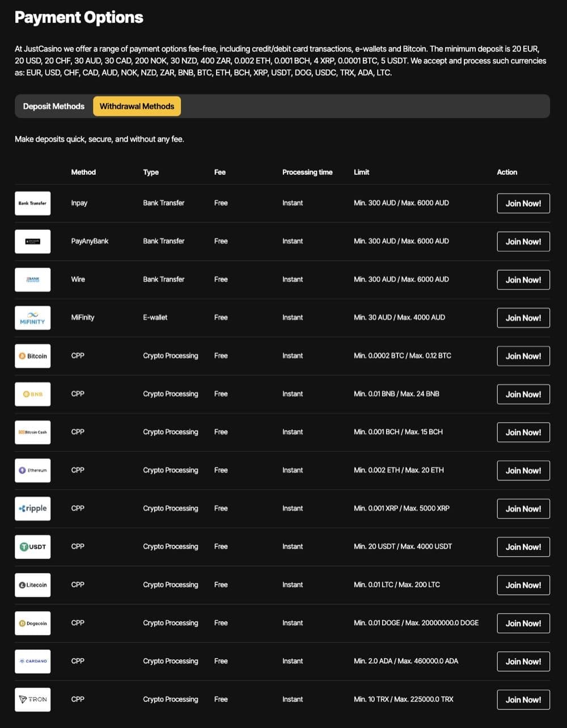This screenshot has height=728, width=567.
Task: Click 'Min. 0.001 XRP / Max. 5000 XRP' limit
Action: 401,508
